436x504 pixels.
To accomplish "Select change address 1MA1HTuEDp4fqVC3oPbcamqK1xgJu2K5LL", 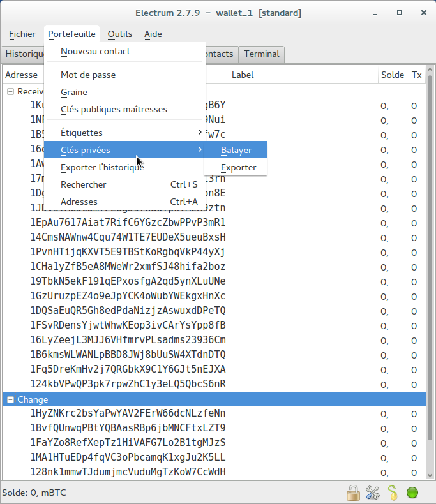I will [128, 457].
